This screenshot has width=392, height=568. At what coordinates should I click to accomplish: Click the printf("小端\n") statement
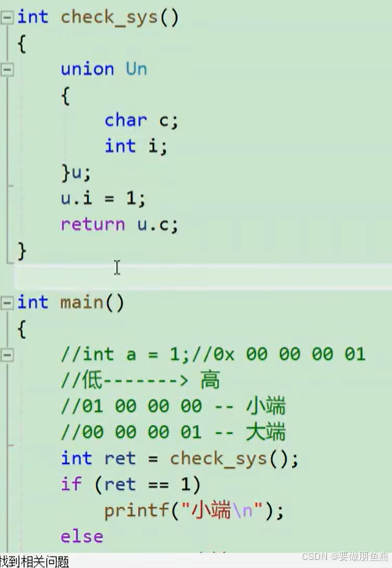tap(194, 511)
